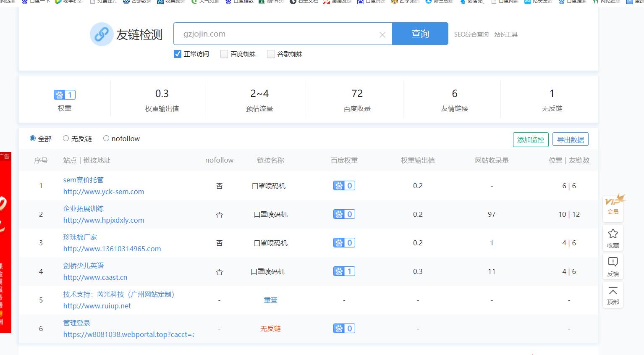
Task: Open the 珍珠棉厂家 site link
Action: 80,237
